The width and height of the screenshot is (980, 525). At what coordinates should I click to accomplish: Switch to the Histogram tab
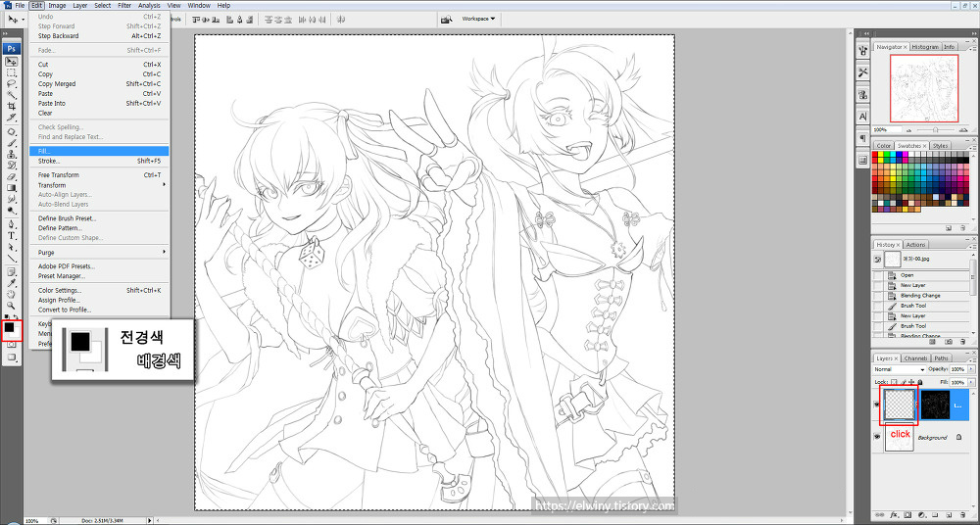tap(925, 47)
